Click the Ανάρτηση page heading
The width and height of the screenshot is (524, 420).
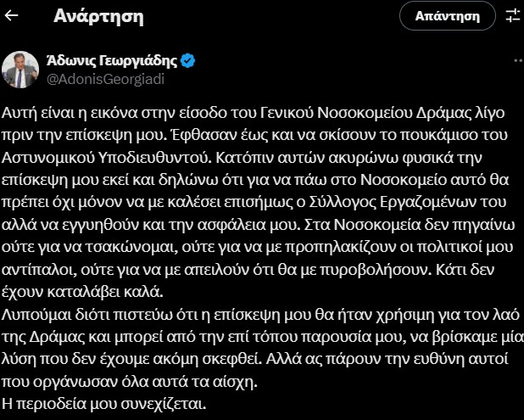(98, 15)
